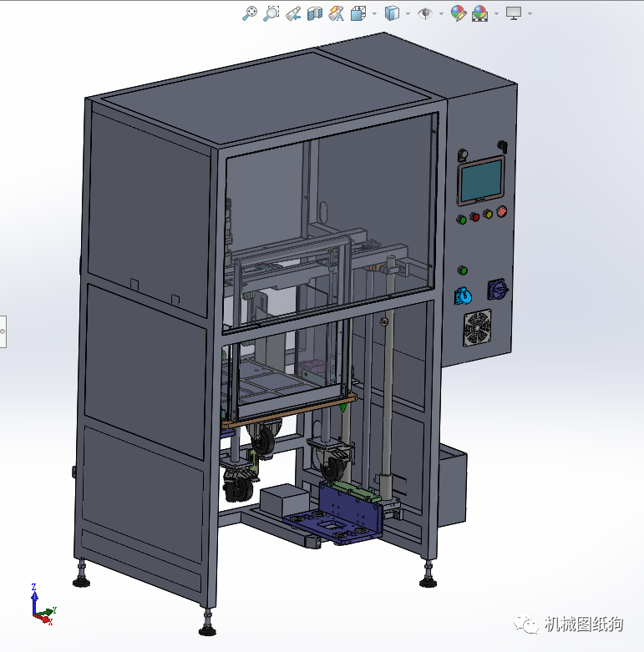This screenshot has height=652, width=644.
Task: Activate the Section View tool
Action: point(315,13)
